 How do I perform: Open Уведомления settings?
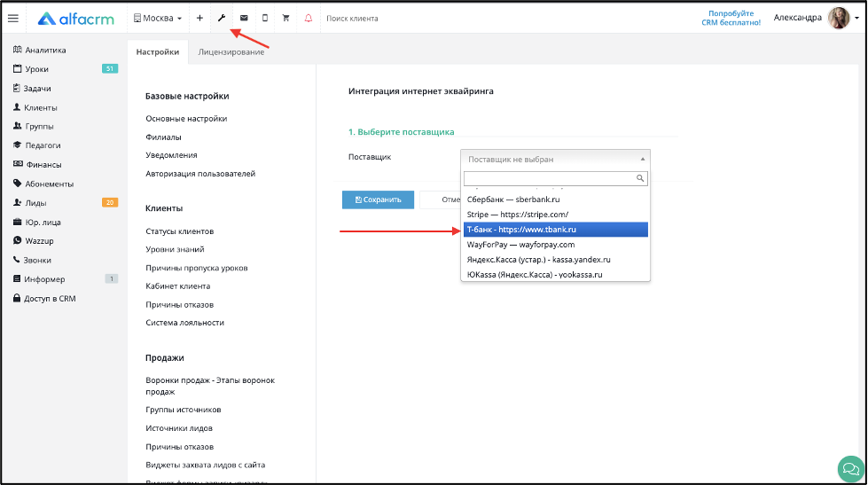coord(172,155)
